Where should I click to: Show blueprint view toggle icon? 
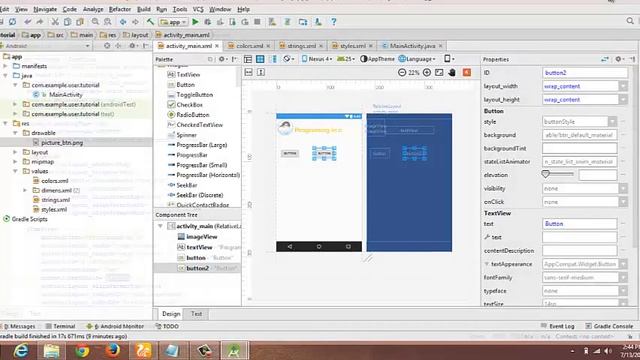pos(260,60)
